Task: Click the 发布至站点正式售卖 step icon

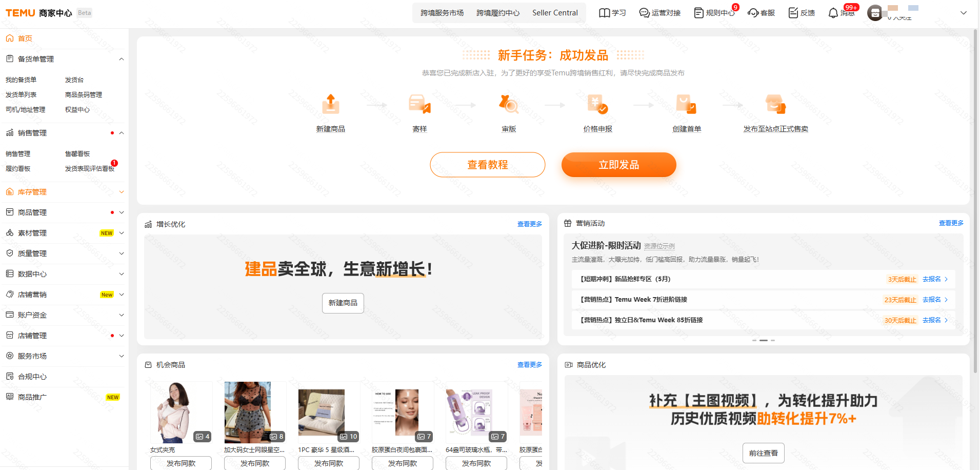Action: coord(775,104)
